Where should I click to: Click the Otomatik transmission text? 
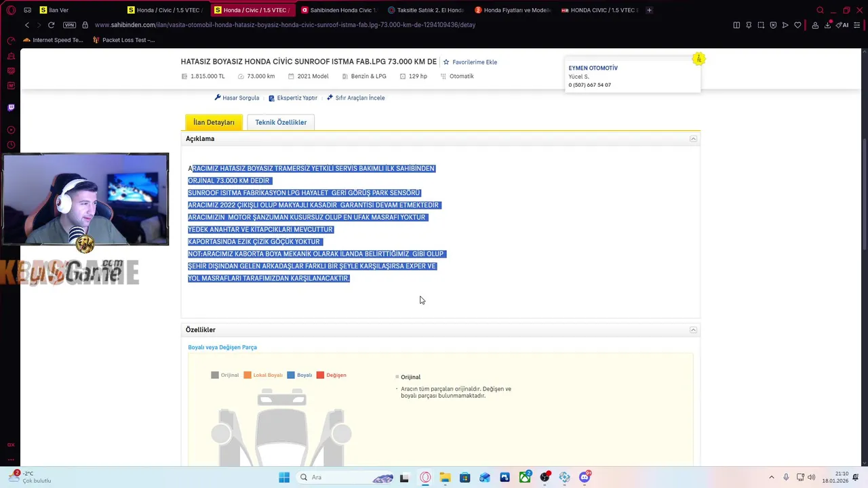coord(462,77)
